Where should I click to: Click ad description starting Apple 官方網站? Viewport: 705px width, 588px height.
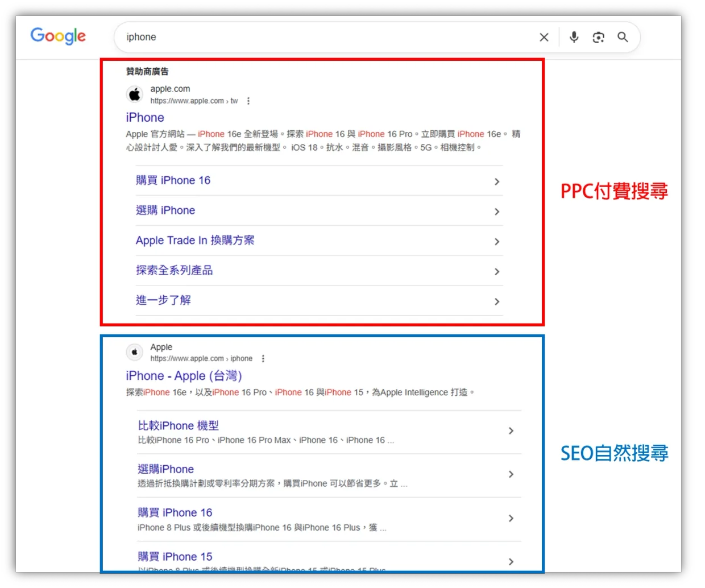pos(323,140)
